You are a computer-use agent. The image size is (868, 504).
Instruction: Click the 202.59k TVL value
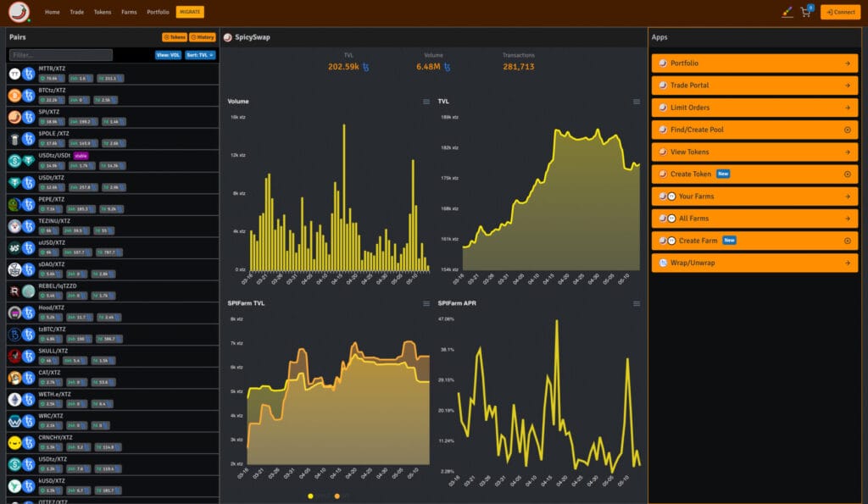click(344, 66)
